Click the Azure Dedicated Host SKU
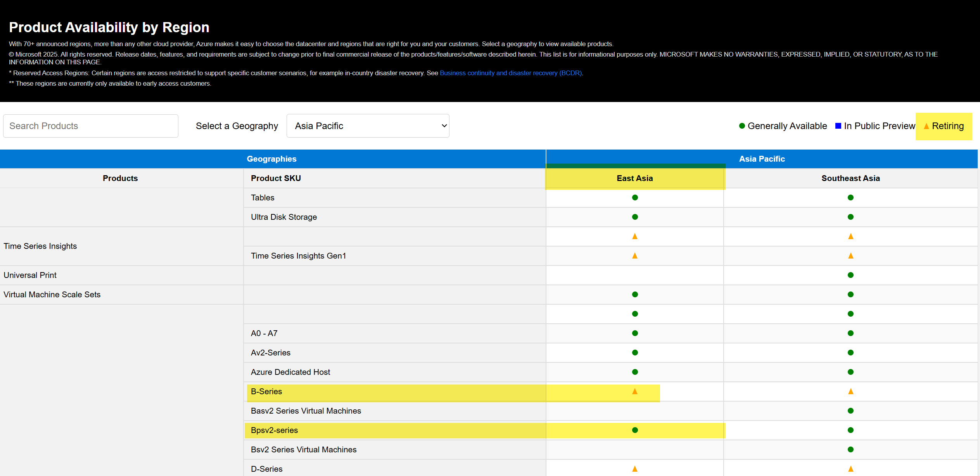 click(395, 372)
